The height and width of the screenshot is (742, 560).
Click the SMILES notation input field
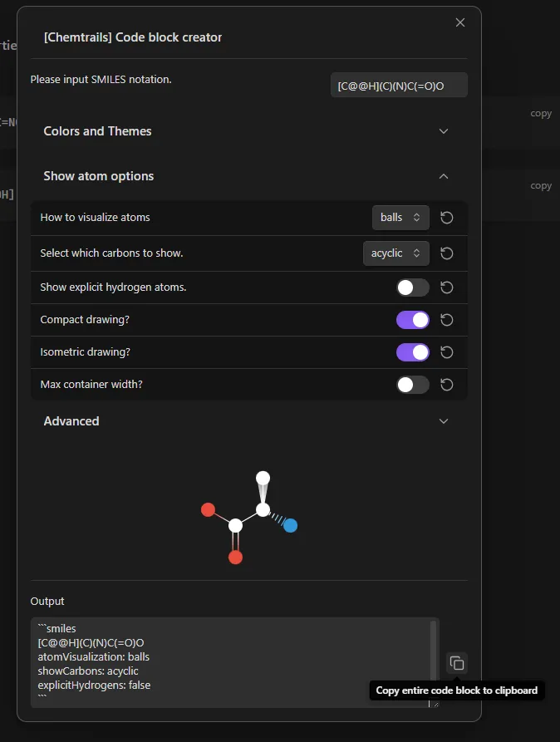(399, 86)
